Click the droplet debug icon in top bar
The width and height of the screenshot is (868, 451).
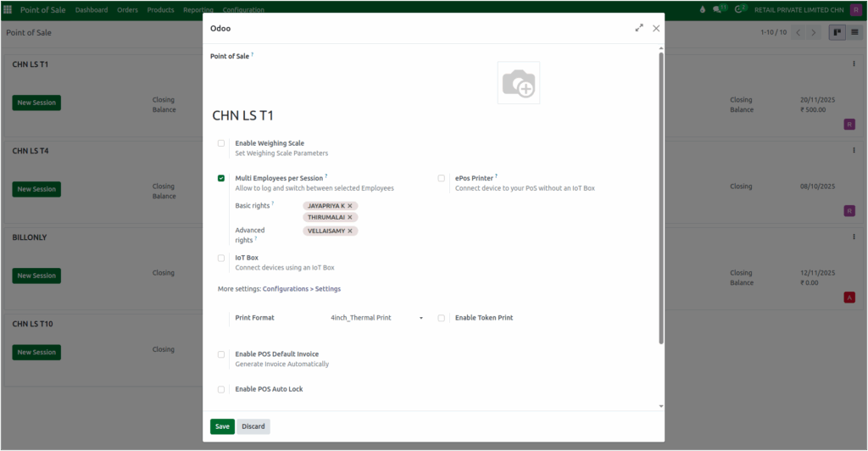click(703, 9)
